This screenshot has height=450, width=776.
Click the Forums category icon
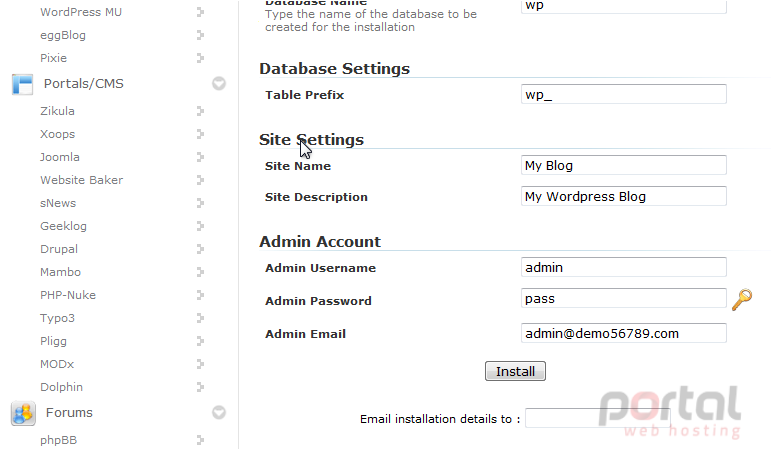[x=23, y=413]
